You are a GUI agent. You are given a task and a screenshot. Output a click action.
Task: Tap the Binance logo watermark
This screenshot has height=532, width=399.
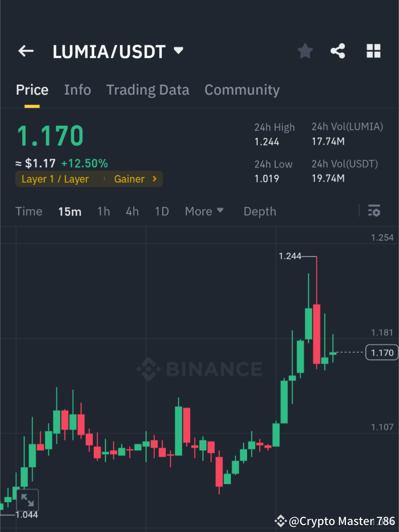[199, 368]
